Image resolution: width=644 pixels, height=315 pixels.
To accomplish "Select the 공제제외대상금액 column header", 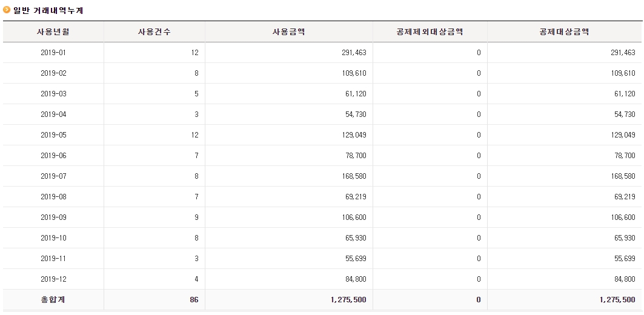I will (430, 32).
